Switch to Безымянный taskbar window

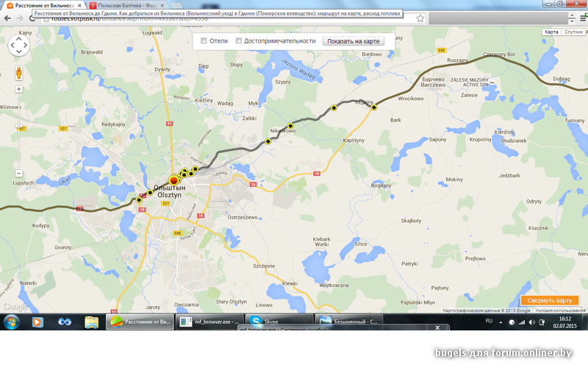(348, 321)
